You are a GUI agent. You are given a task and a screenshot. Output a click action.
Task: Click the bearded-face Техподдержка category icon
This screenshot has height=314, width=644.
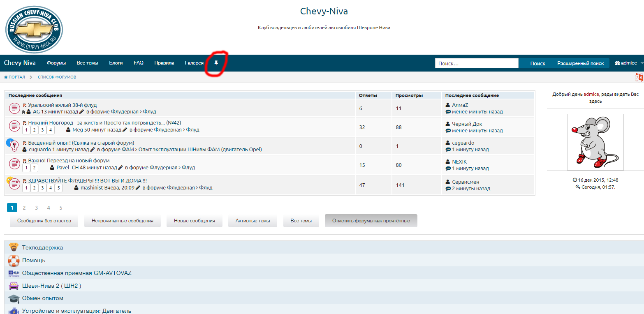pos(14,247)
